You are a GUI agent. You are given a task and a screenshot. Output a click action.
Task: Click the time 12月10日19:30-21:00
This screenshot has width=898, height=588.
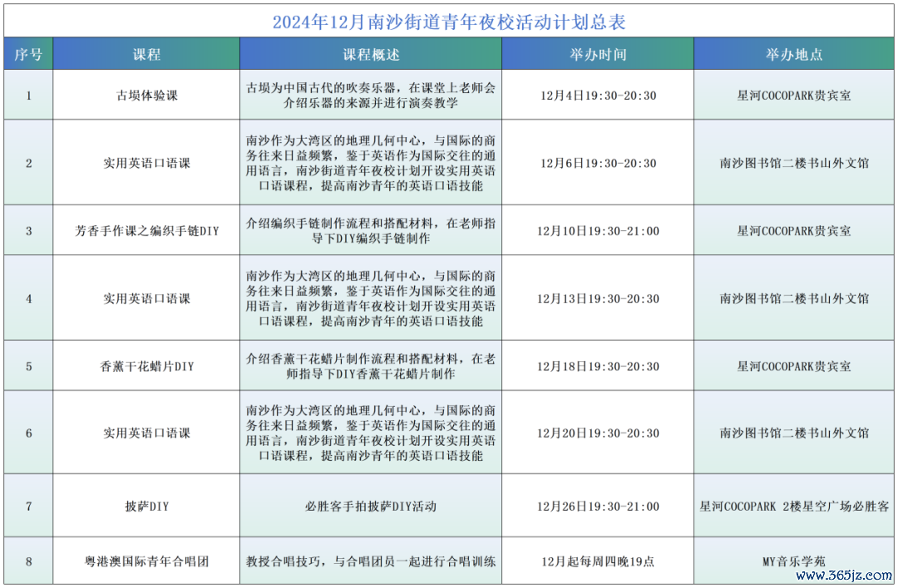click(x=598, y=230)
